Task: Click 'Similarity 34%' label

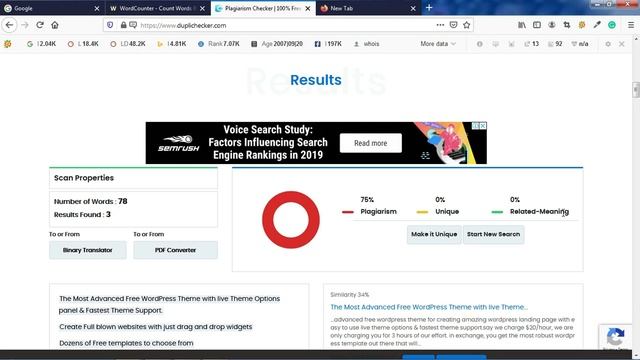Action: [349, 294]
